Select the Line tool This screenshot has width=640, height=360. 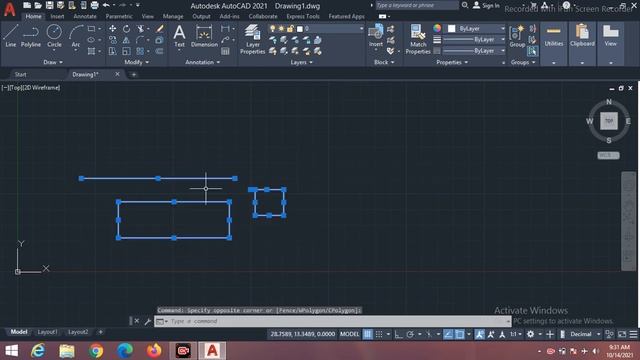[x=11, y=36]
